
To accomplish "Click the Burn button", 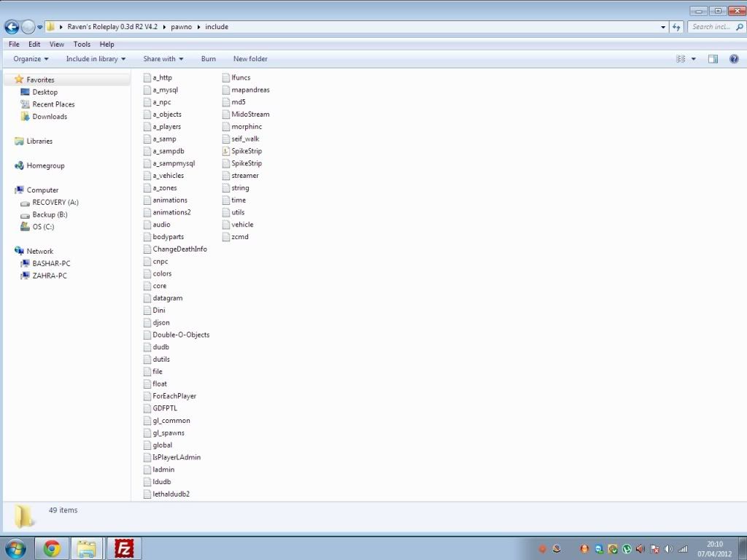I will pyautogui.click(x=208, y=59).
